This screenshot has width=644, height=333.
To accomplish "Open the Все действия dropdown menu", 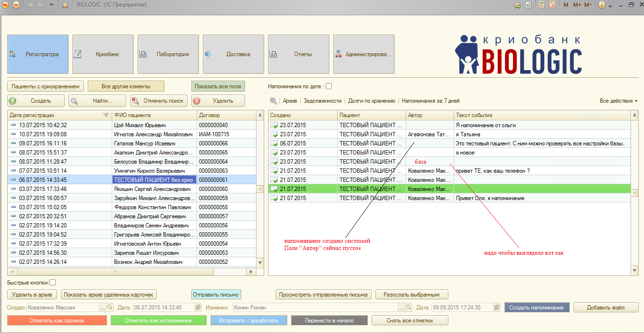I will [618, 101].
